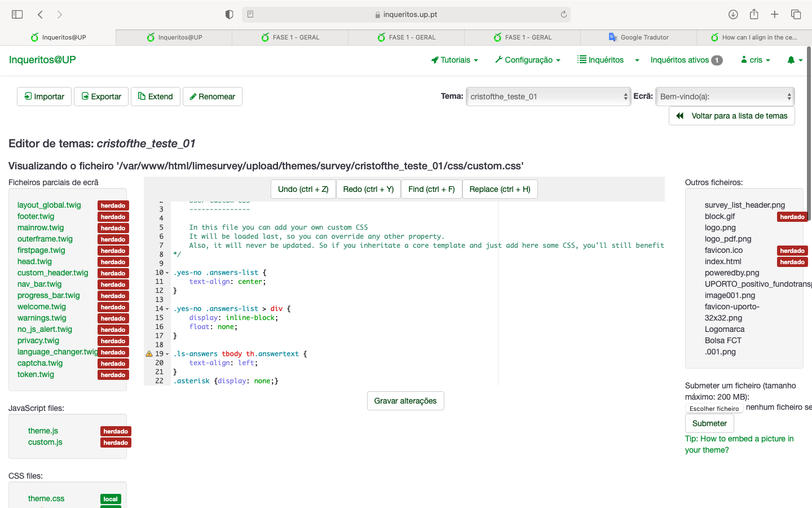Click the Safari share icon
The image size is (812, 508).
click(x=754, y=15)
